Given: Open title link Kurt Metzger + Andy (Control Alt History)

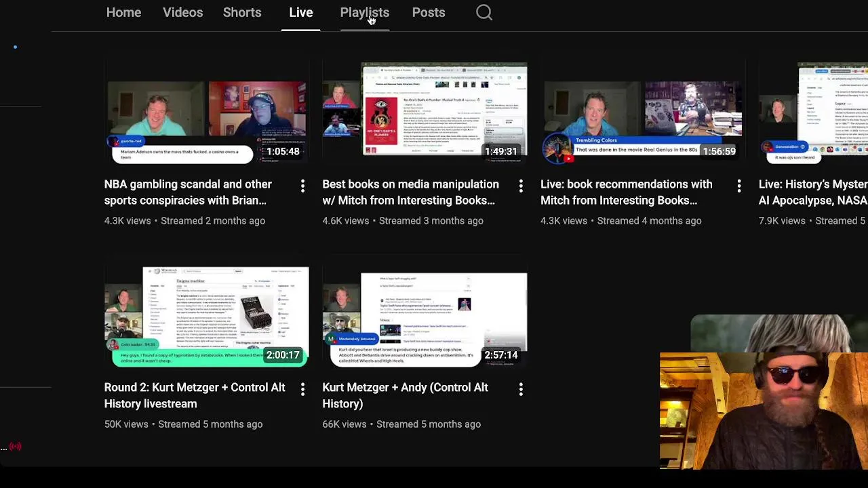Looking at the screenshot, I should point(405,396).
